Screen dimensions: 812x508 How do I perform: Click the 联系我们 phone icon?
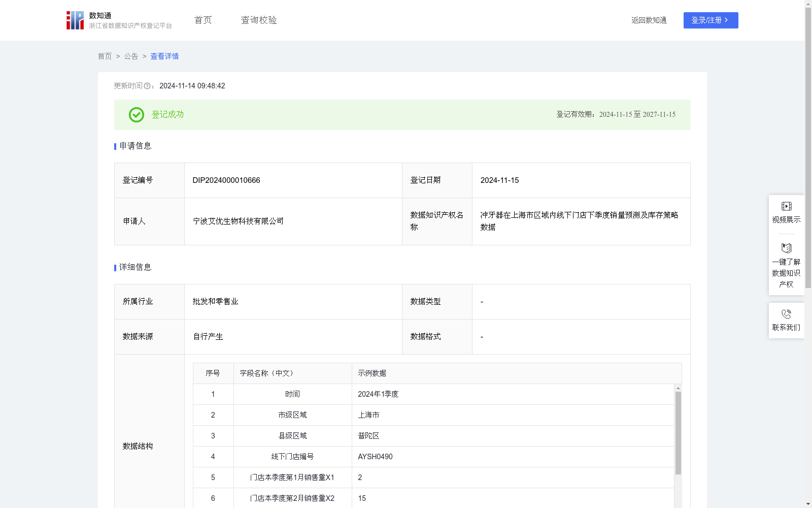[786, 314]
